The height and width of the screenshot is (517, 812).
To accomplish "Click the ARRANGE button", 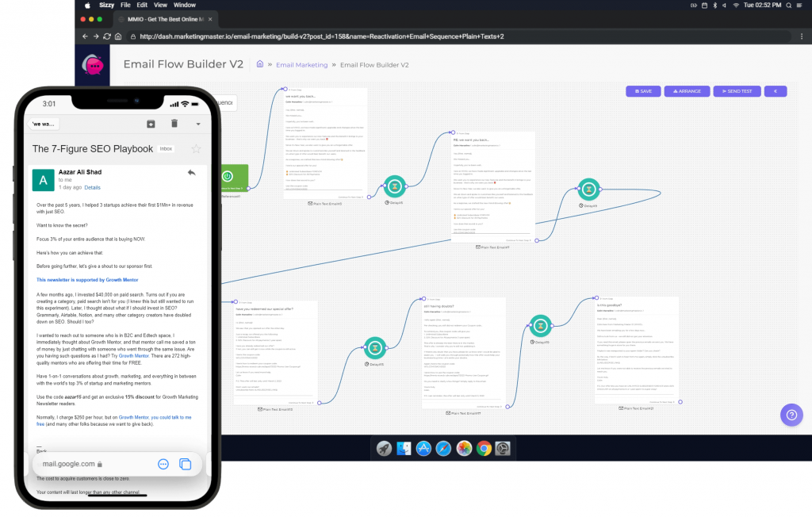I will tap(687, 91).
